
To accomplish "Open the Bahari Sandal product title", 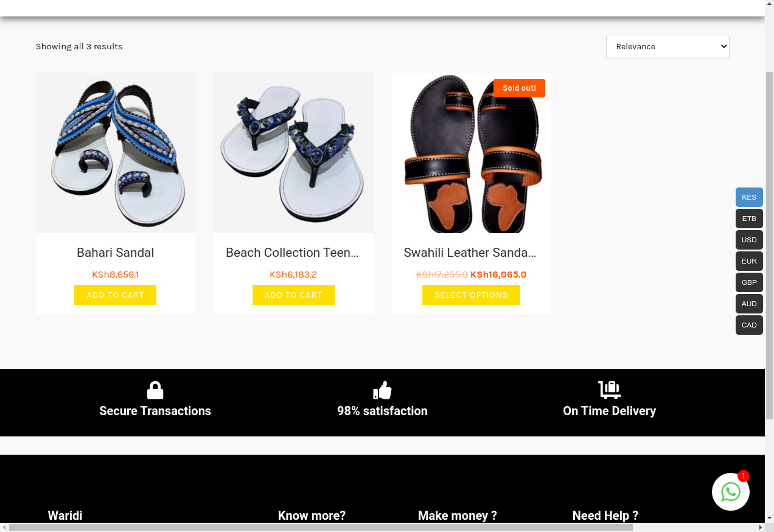I will click(x=116, y=253).
